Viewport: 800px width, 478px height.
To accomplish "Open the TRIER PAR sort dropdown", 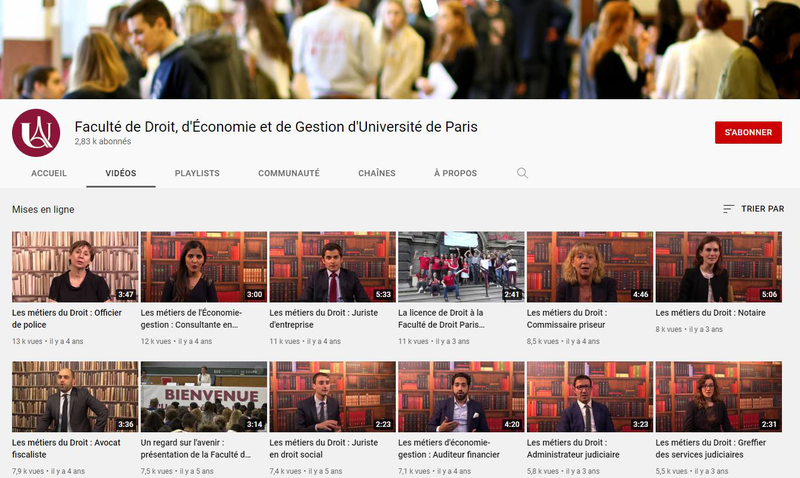I will pos(753,209).
